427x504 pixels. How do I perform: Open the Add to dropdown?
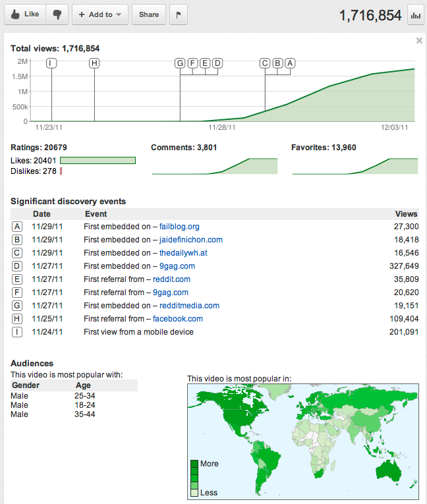tap(100, 14)
